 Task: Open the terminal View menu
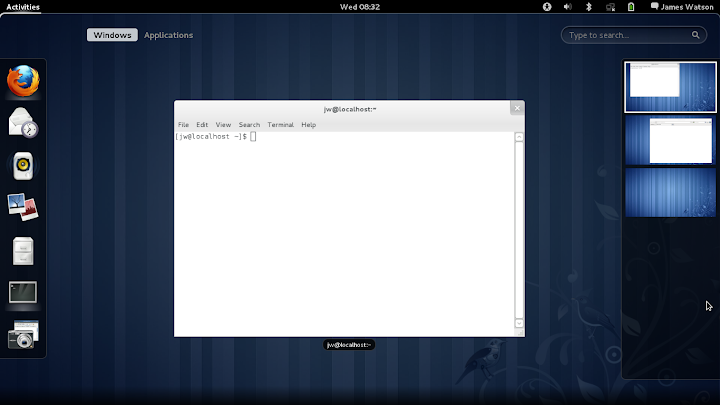[223, 124]
